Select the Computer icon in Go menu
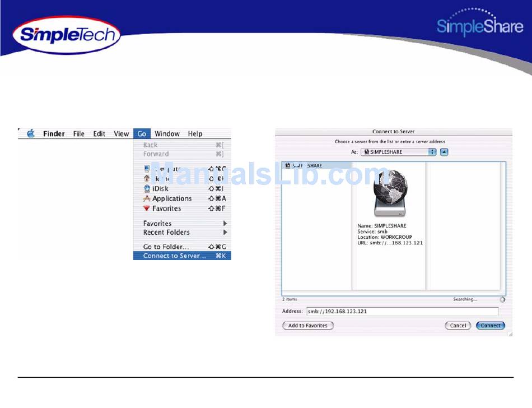Viewport: 532px width, 408px height. (x=147, y=169)
